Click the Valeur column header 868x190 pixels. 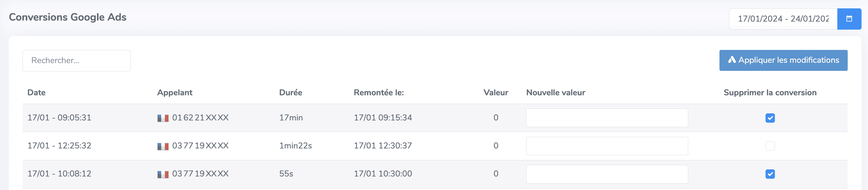coord(496,93)
